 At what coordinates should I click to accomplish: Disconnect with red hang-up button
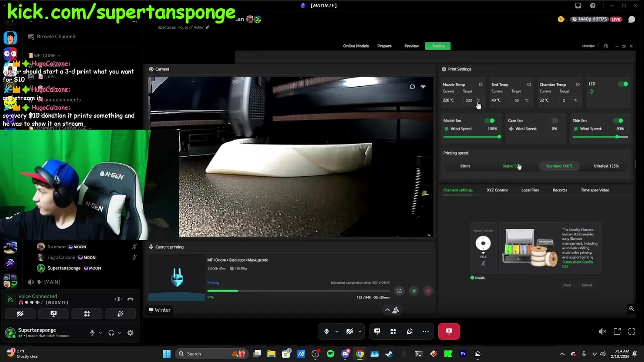449,331
